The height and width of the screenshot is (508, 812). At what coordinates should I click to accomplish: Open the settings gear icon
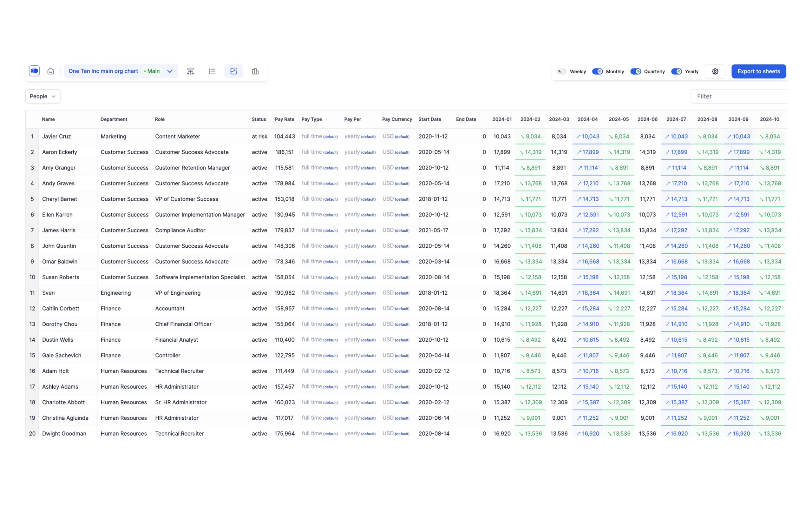click(x=715, y=71)
